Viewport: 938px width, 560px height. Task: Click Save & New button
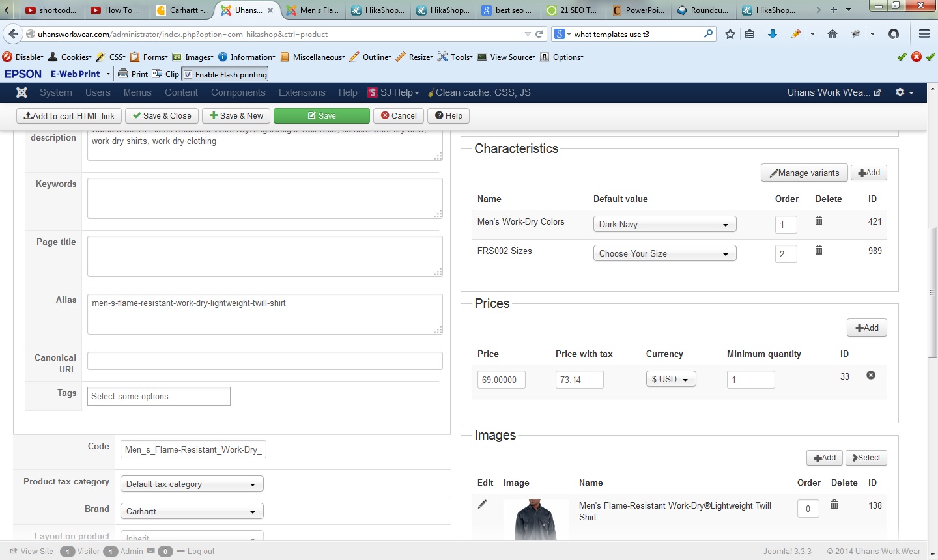tap(236, 116)
